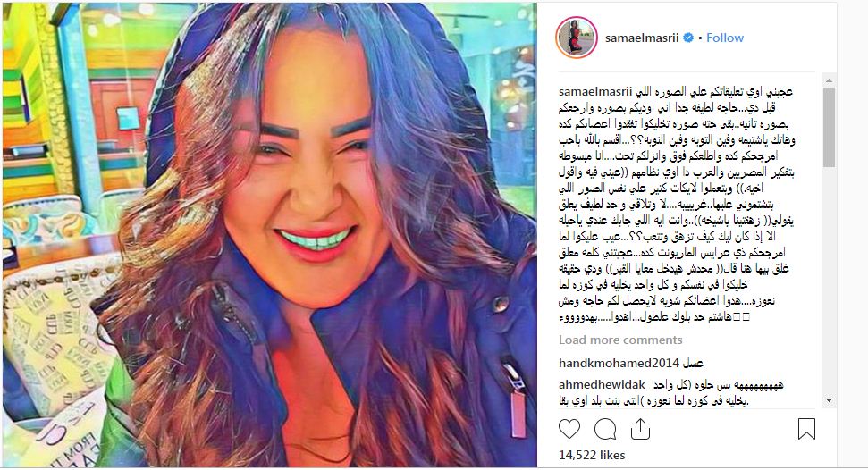Click the scrollbar down arrow
868x470 pixels.
829,400
